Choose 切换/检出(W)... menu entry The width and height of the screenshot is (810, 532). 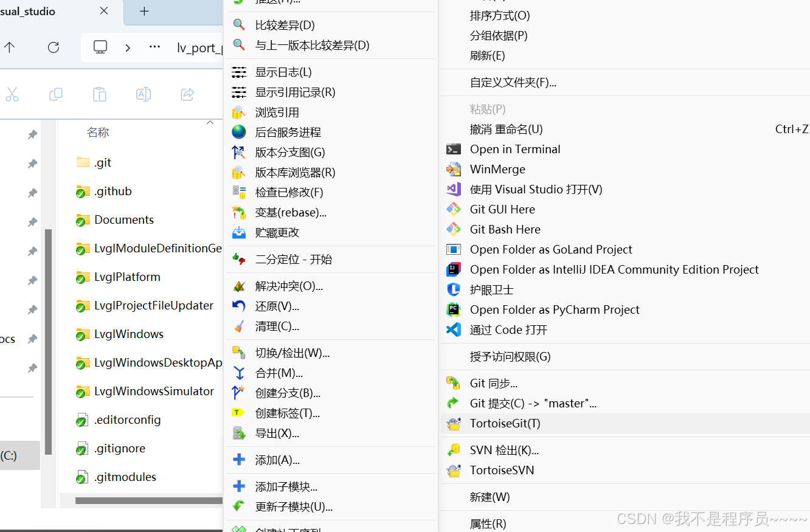click(331, 353)
